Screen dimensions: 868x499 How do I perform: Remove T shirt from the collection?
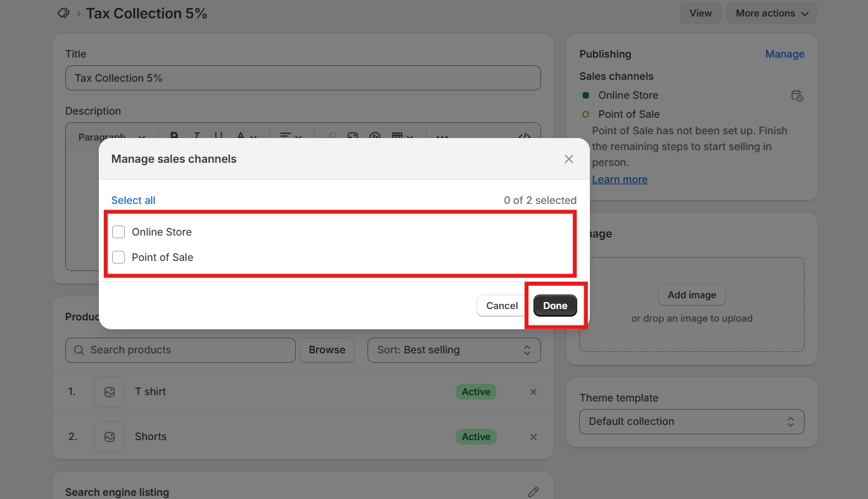point(533,392)
